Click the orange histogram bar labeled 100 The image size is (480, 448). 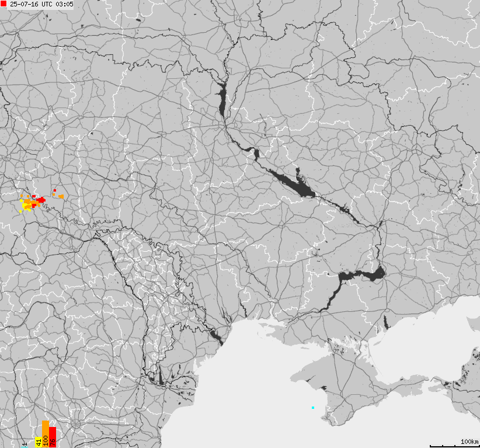[x=46, y=434]
